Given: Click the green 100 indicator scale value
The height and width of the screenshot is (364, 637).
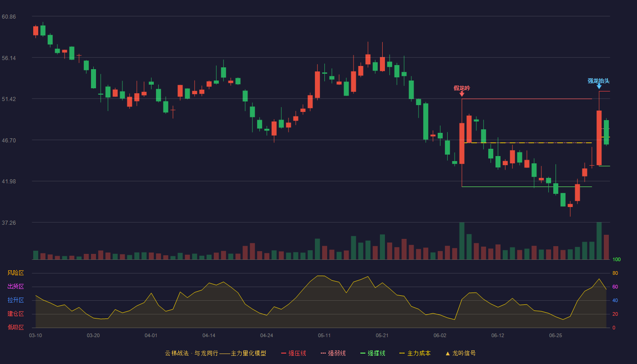Looking at the screenshot, I should coord(617,260).
